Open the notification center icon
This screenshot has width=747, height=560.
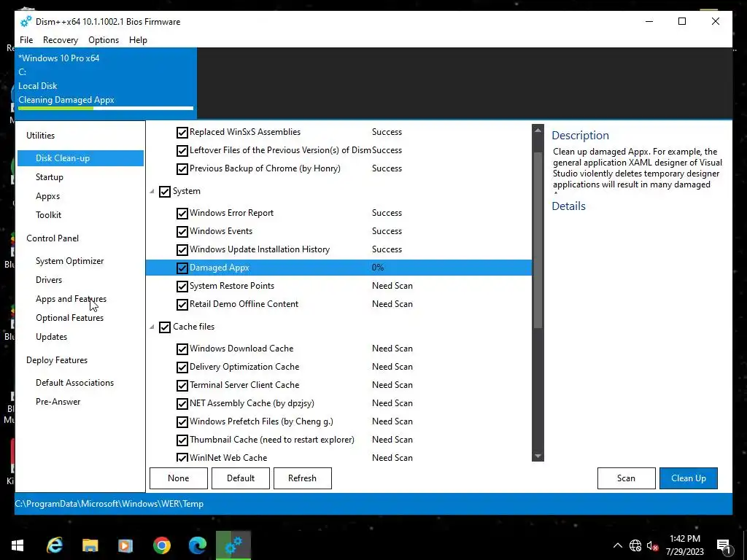[x=723, y=545]
